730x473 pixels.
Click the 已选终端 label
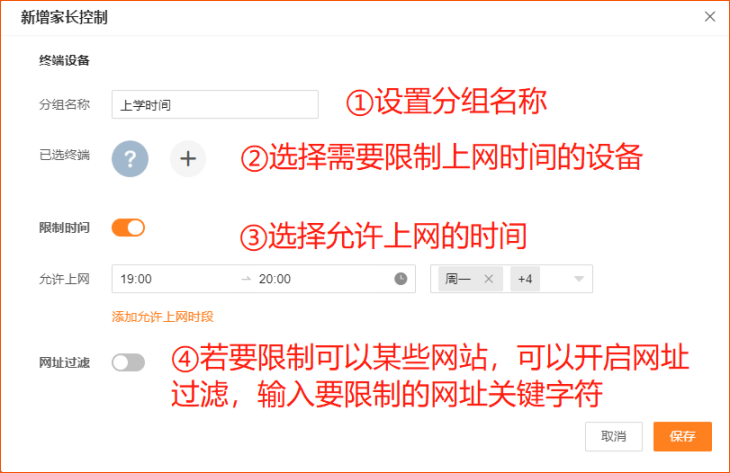64,155
